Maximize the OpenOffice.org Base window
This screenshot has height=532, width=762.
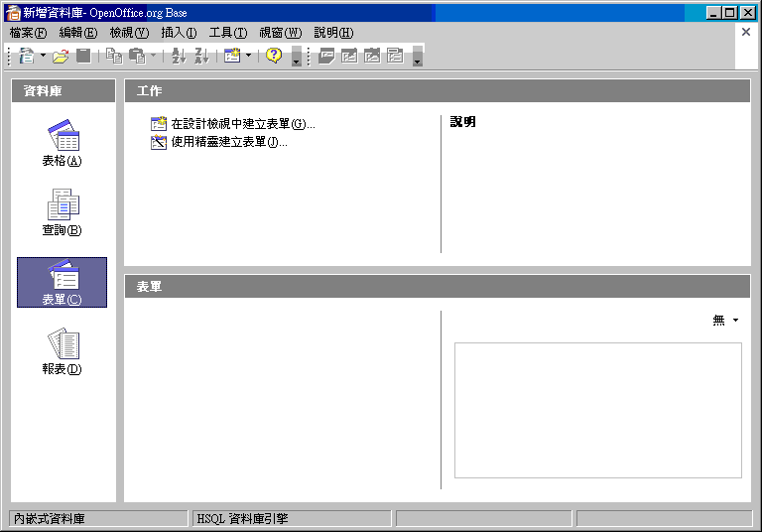pyautogui.click(x=730, y=13)
